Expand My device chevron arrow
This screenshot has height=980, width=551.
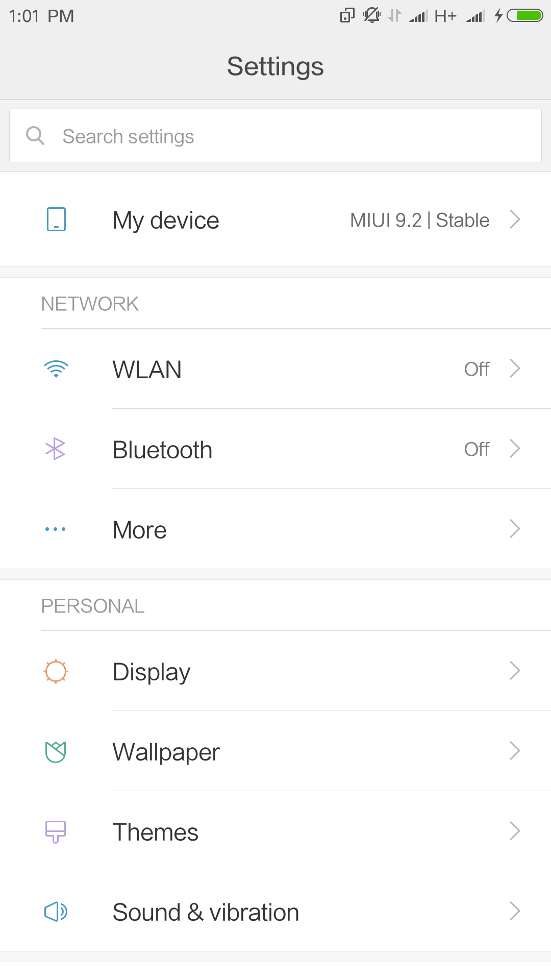tap(515, 219)
